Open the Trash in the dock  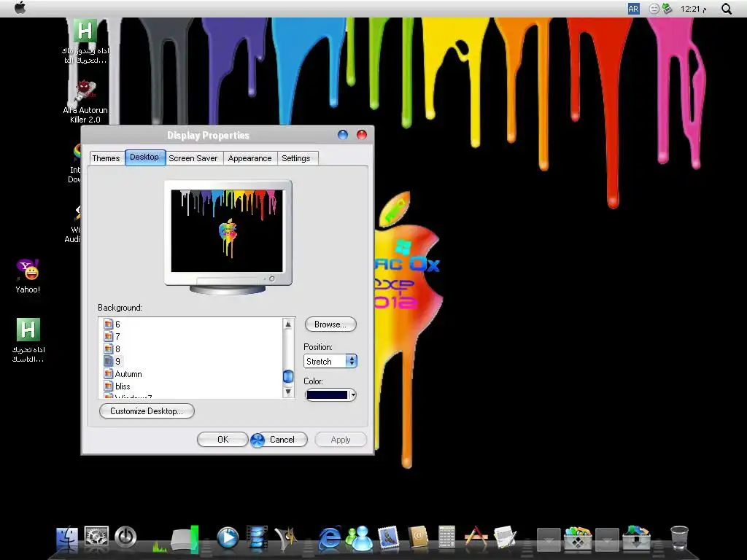point(679,538)
